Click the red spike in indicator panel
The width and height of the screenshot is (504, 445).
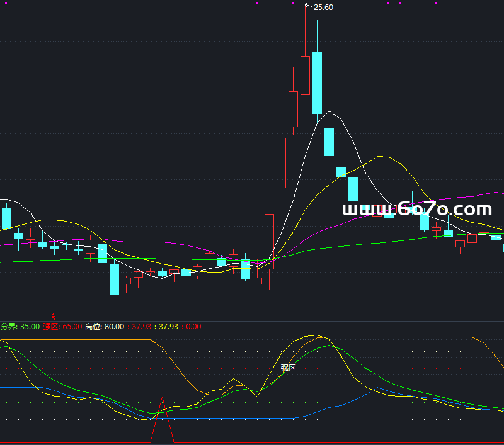click(163, 420)
